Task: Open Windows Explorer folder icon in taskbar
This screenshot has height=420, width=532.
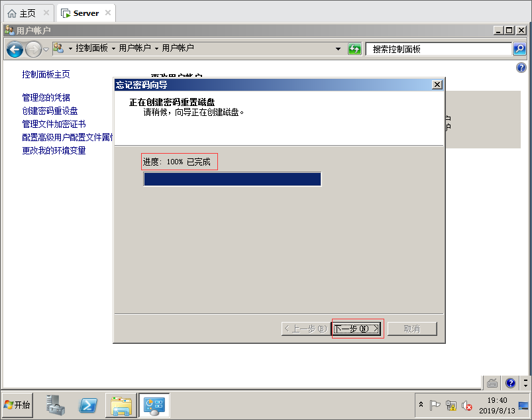Action: coord(121,405)
